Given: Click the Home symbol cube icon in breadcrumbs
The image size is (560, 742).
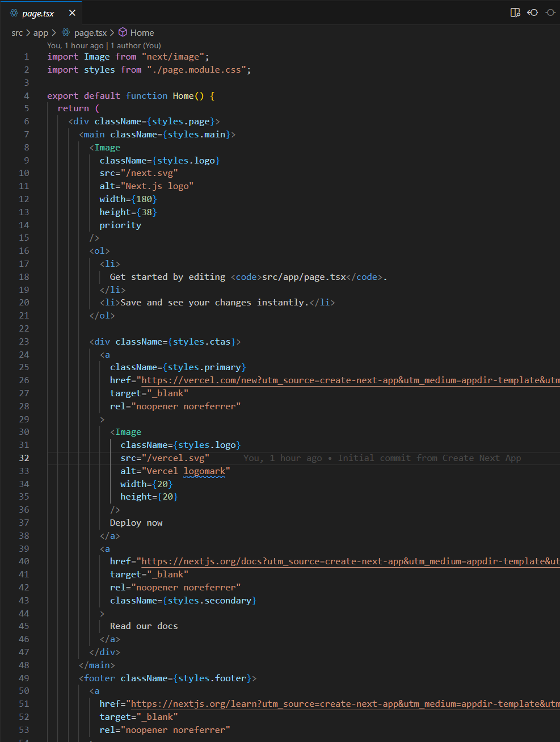Looking at the screenshot, I should coord(123,32).
